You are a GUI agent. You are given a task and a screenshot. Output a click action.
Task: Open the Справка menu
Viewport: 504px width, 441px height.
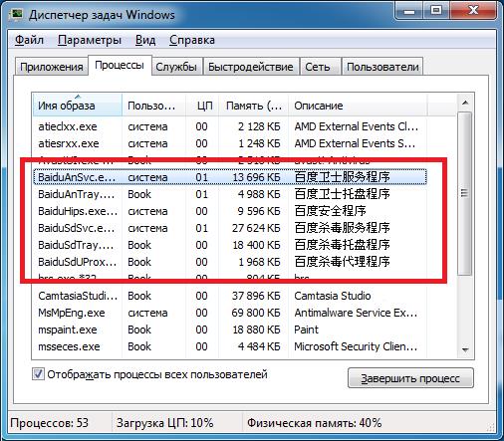coord(192,40)
